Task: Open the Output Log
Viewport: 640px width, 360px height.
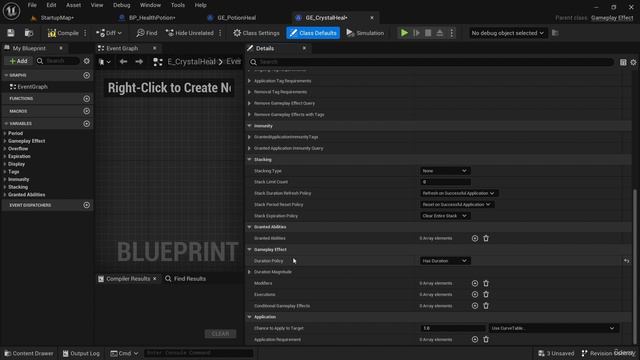Action: [x=81, y=353]
